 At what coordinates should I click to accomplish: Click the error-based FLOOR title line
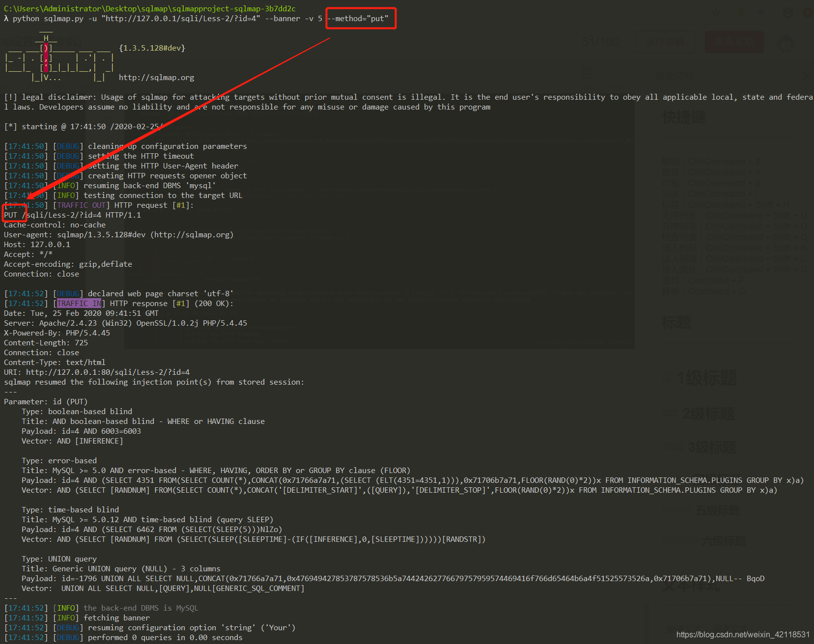click(216, 471)
